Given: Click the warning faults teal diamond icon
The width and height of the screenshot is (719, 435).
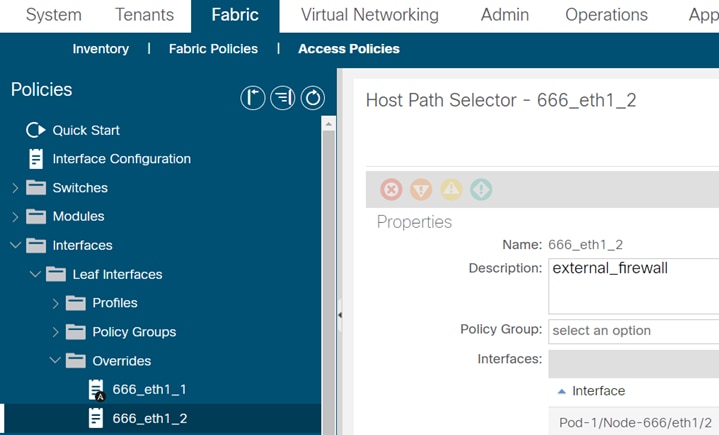Looking at the screenshot, I should [481, 189].
